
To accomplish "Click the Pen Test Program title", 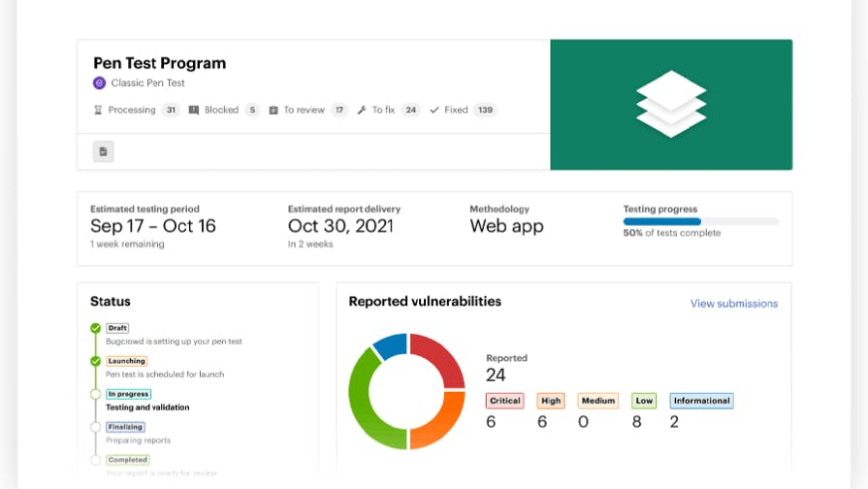I will point(159,64).
